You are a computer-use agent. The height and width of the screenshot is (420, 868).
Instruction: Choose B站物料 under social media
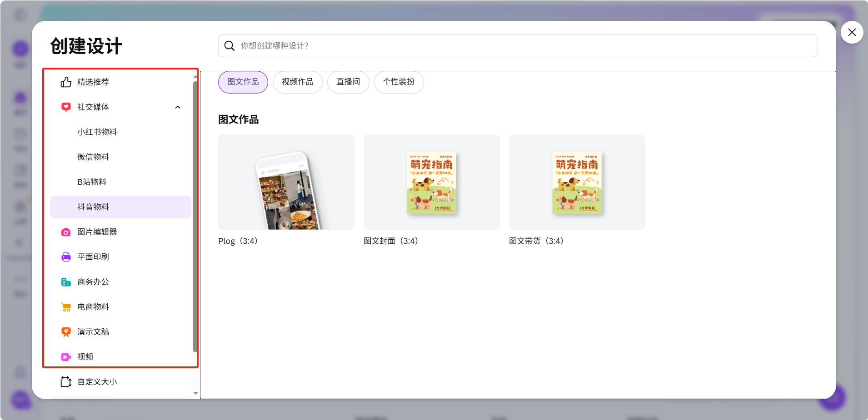point(92,182)
